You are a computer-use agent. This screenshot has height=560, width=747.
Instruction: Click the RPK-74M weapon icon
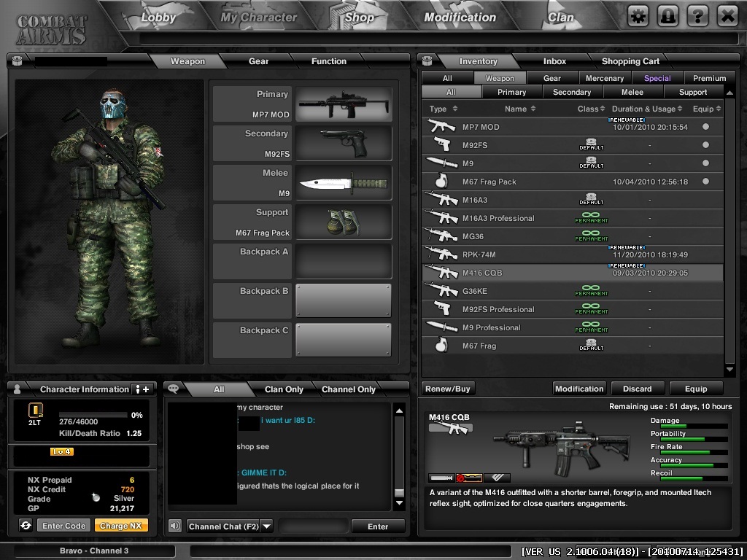(441, 254)
